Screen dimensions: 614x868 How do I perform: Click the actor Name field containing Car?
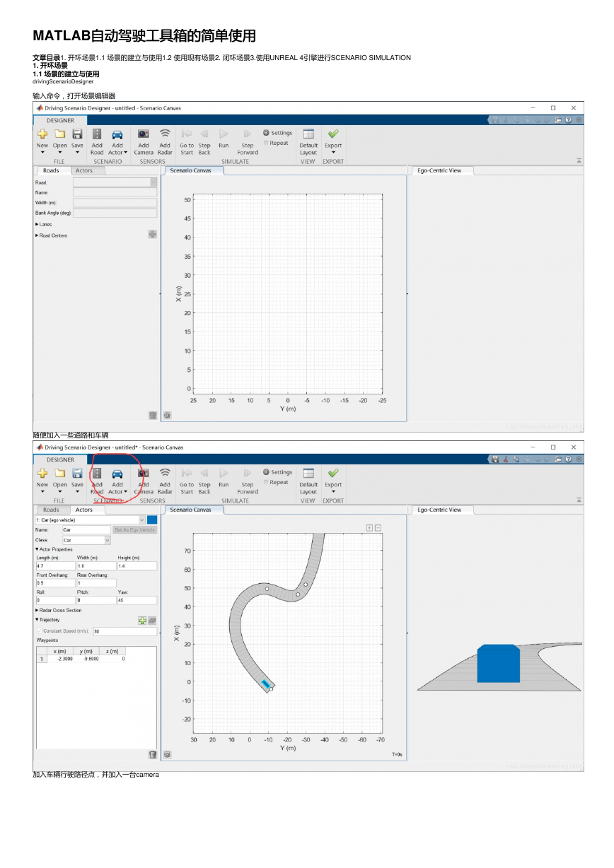(86, 529)
